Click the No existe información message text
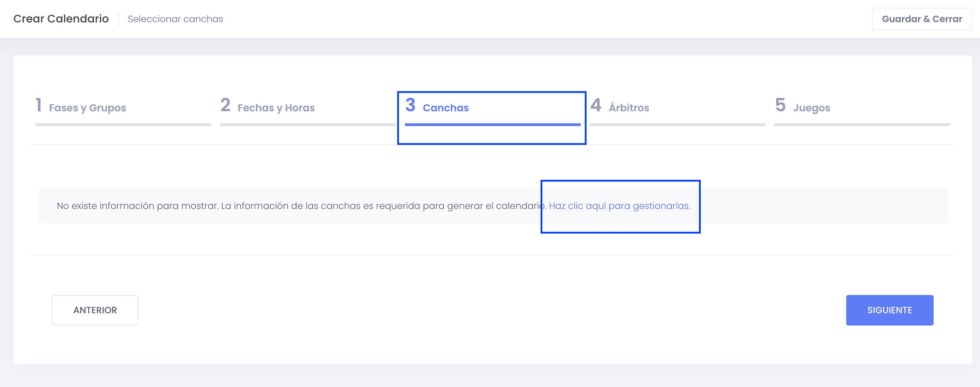This screenshot has width=980, height=387. point(301,206)
